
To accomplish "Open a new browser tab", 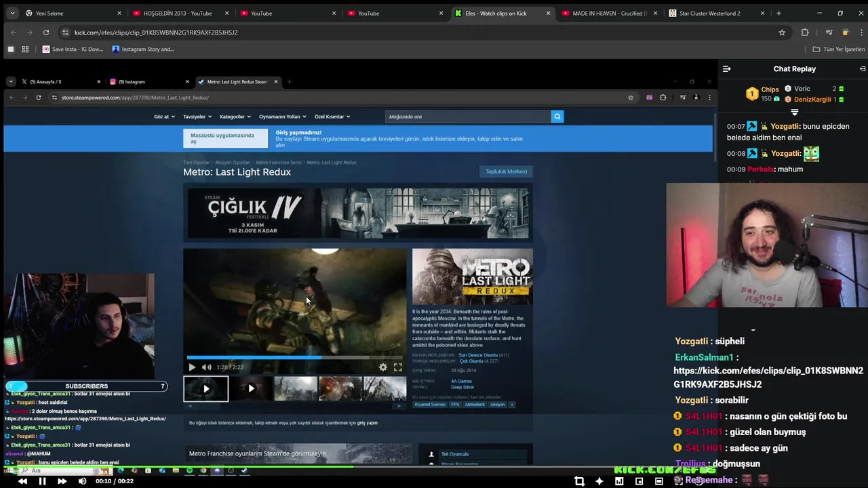I will coord(778,13).
